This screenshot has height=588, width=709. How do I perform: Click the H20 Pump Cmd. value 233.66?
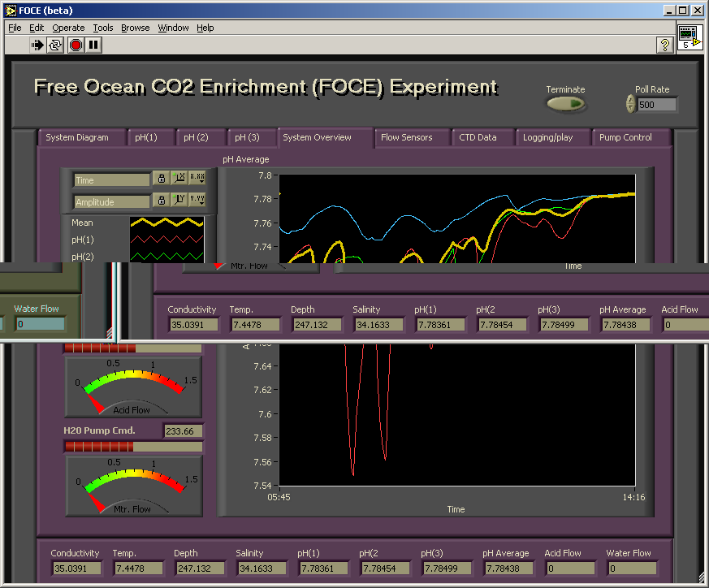pos(183,431)
